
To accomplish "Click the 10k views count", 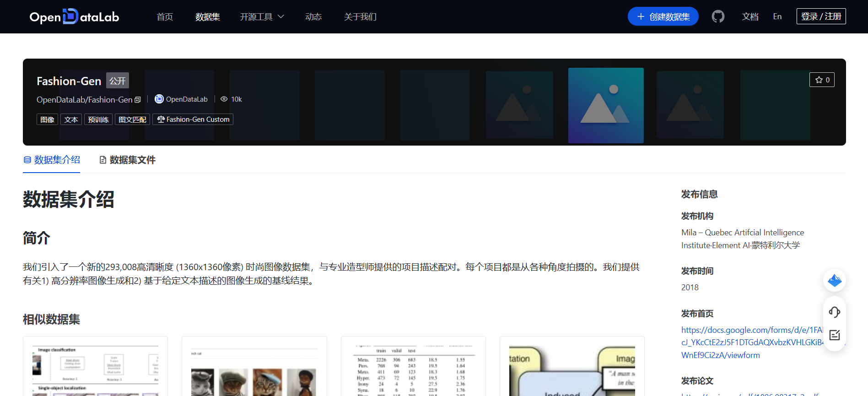I will pos(237,99).
